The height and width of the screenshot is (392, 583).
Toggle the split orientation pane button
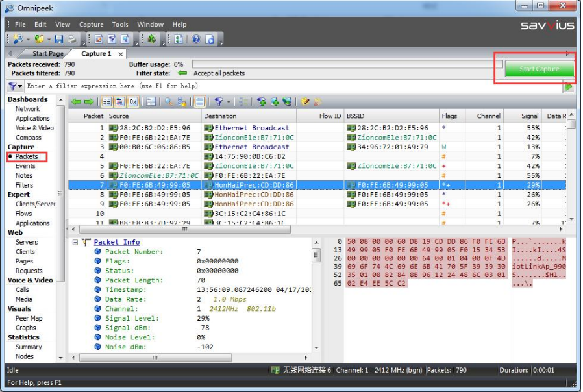[x=200, y=102]
